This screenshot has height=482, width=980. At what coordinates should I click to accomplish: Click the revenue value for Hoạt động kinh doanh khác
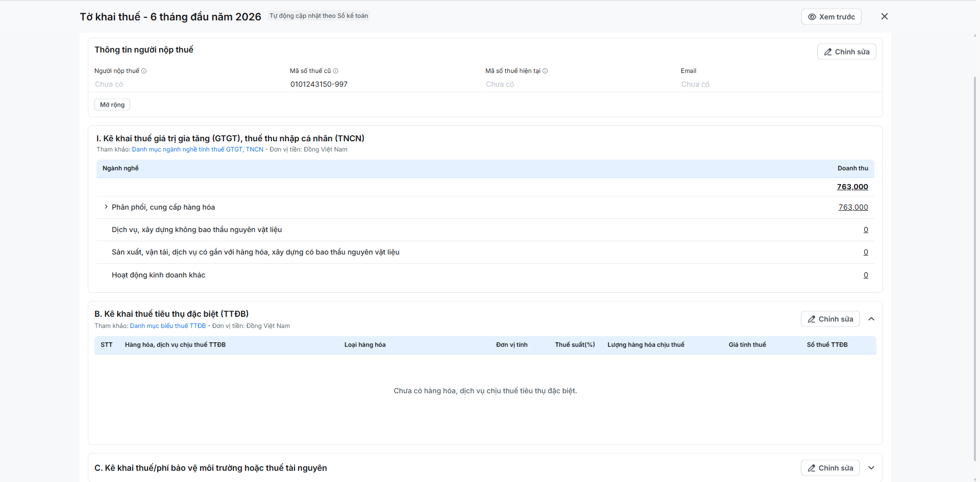pyautogui.click(x=866, y=275)
